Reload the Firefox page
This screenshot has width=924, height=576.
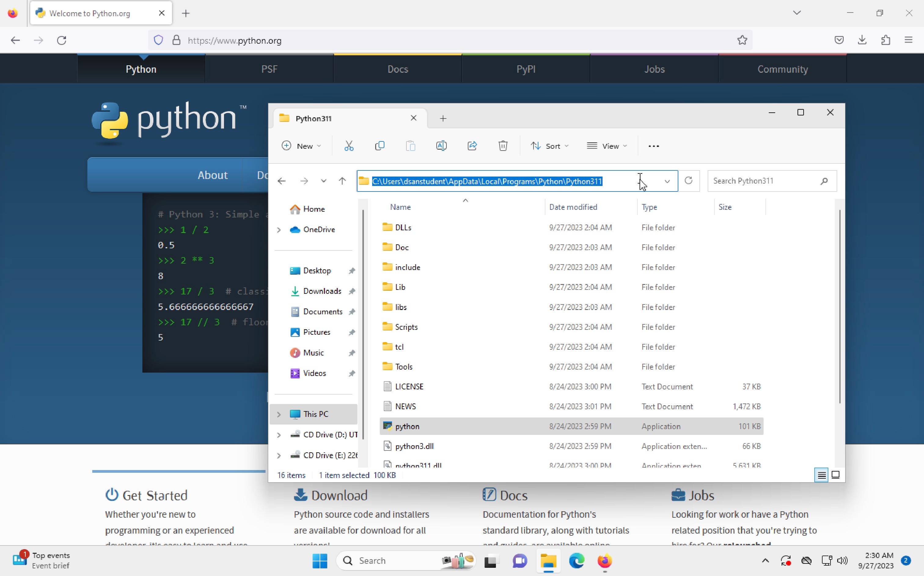pos(62,40)
